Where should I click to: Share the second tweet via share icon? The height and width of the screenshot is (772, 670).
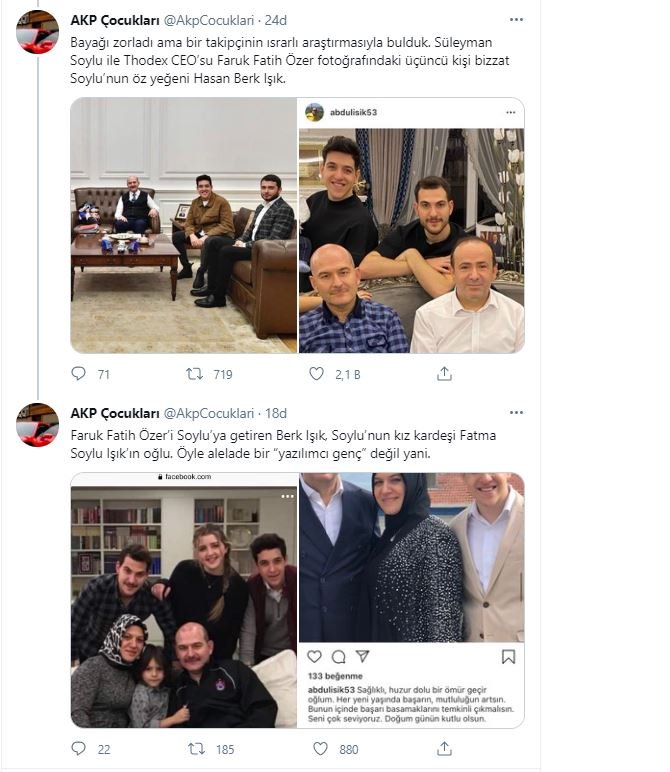click(x=444, y=749)
